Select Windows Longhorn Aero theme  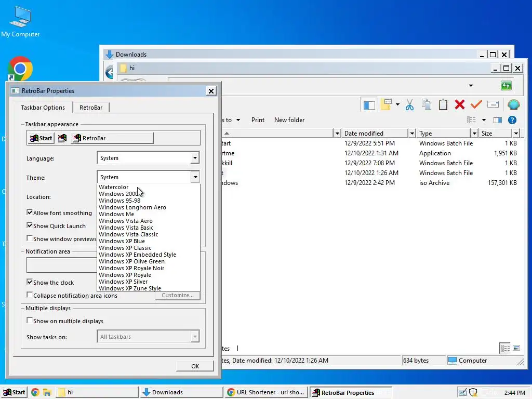pyautogui.click(x=148, y=207)
